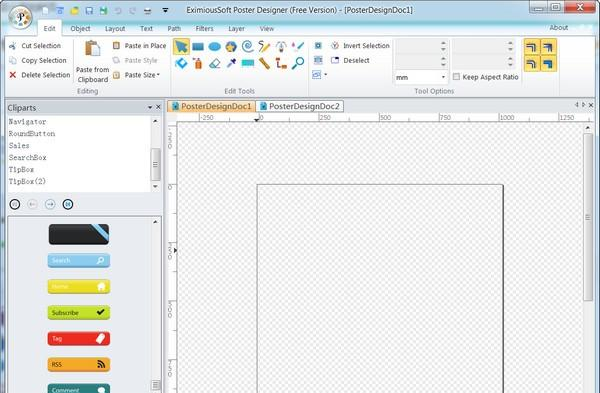Toggle bottom-left rounded corner option button

(x=532, y=63)
